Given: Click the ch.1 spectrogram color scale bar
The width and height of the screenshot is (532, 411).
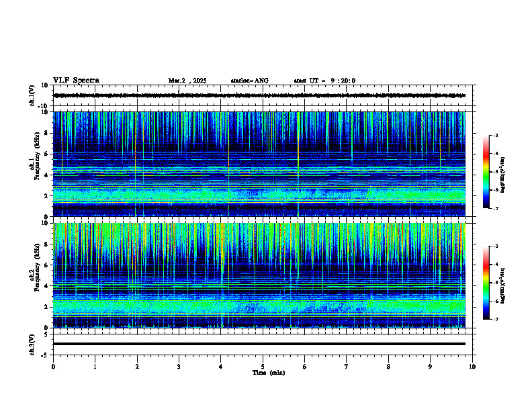Looking at the screenshot, I should (486, 172).
